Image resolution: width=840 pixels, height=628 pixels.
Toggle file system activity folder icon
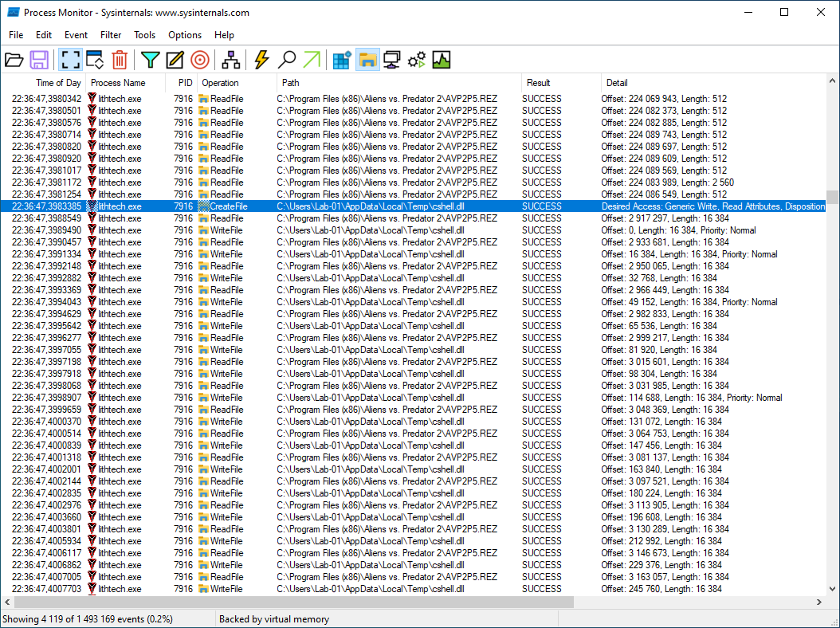[x=367, y=60]
